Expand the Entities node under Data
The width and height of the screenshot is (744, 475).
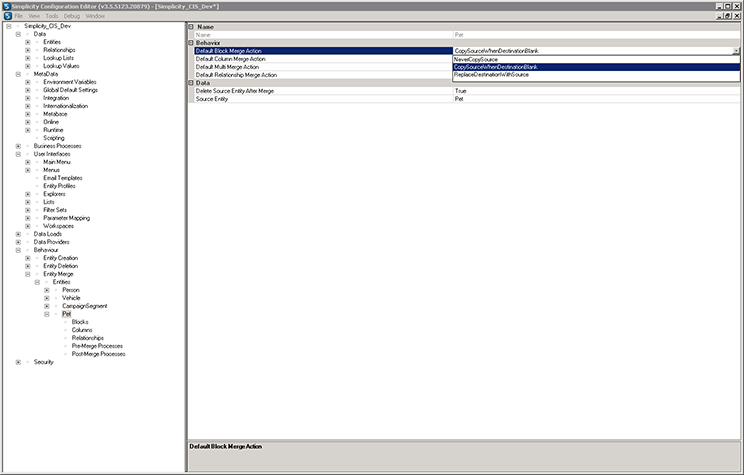tap(28, 42)
